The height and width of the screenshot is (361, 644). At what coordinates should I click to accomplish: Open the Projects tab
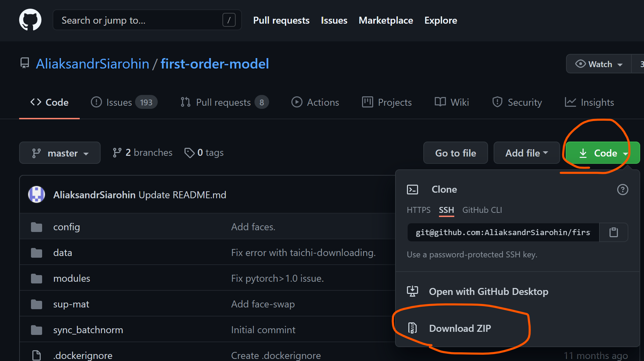(x=387, y=102)
